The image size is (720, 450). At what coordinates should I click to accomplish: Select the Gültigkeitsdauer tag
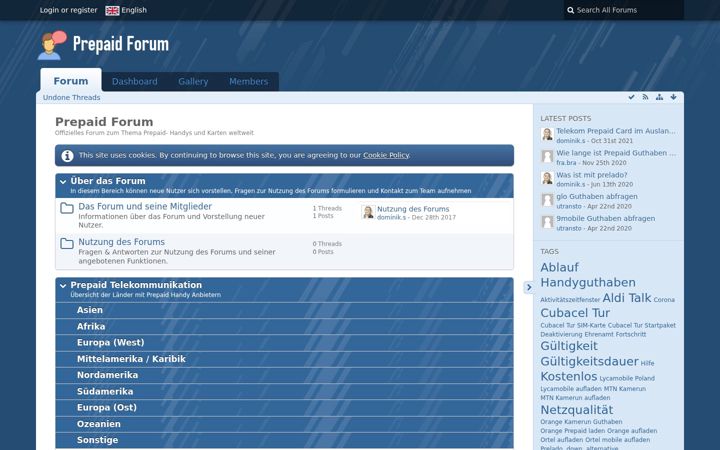click(589, 361)
